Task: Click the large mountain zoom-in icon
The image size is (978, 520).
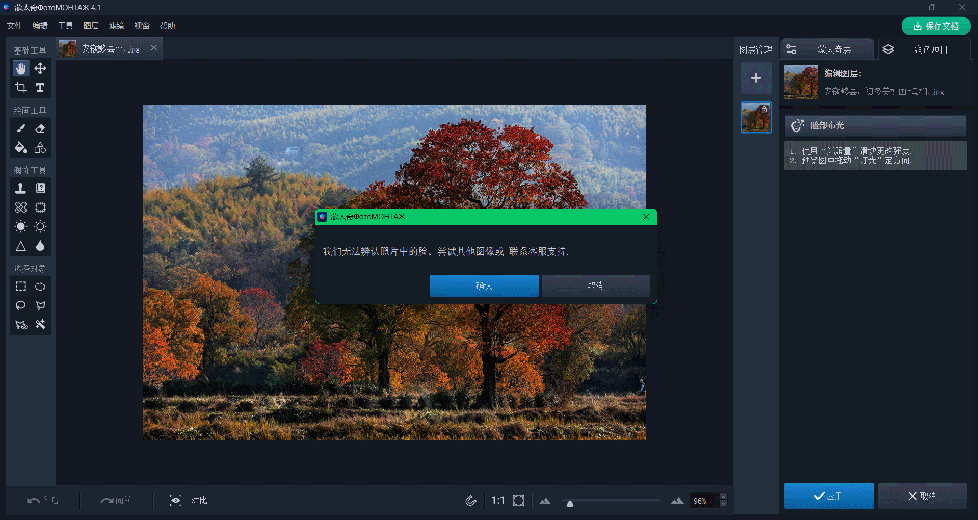Action: point(677,501)
